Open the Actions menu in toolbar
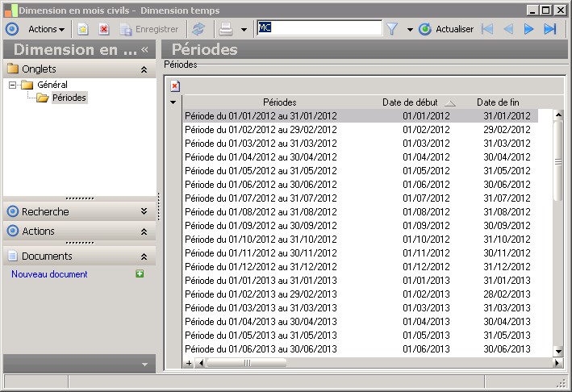The image size is (572, 392). pos(46,29)
